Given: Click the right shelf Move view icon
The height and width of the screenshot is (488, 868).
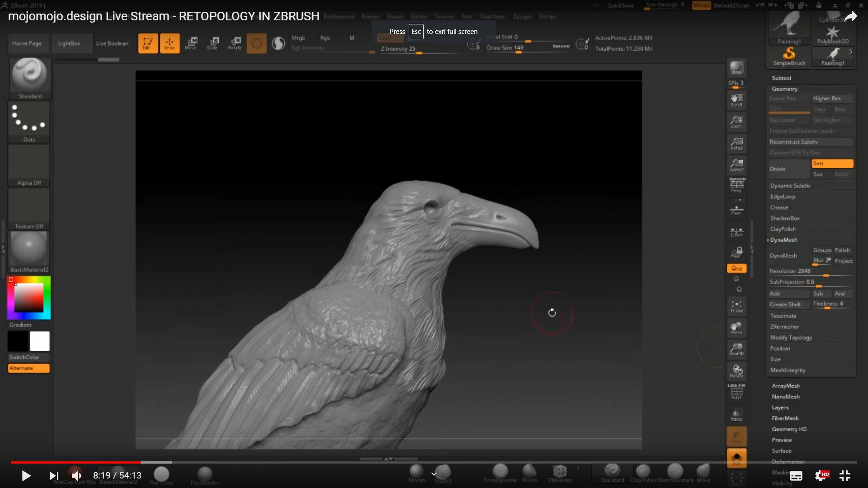Looking at the screenshot, I should [x=736, y=328].
